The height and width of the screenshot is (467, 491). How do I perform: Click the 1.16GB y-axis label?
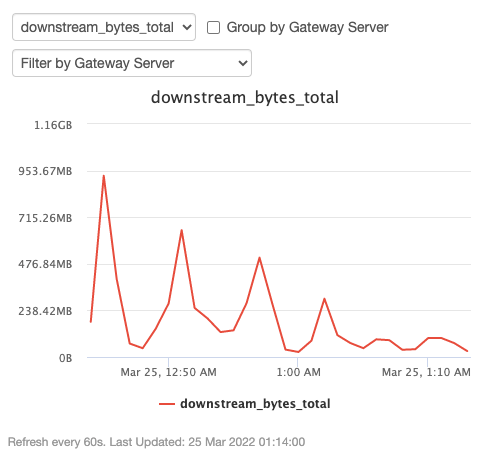(53, 125)
